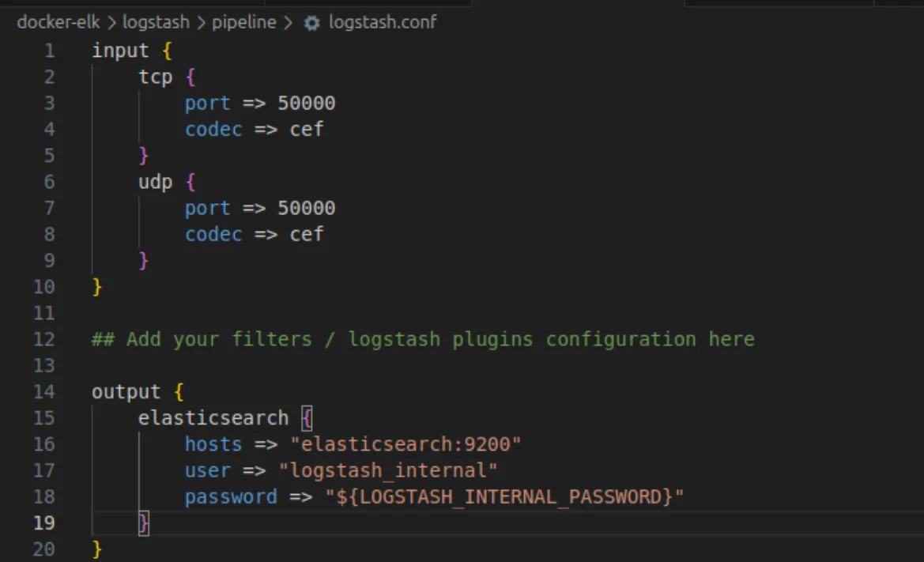
Task: Open the logstash breadcrumb dropdown
Action: [156, 22]
